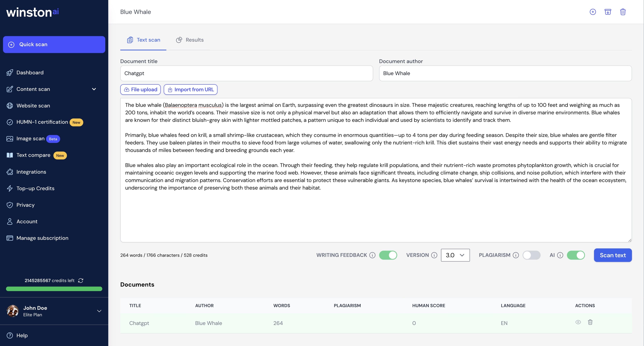The width and height of the screenshot is (644, 346).
Task: Preview the Chatgpt document with the eye icon
Action: click(578, 323)
